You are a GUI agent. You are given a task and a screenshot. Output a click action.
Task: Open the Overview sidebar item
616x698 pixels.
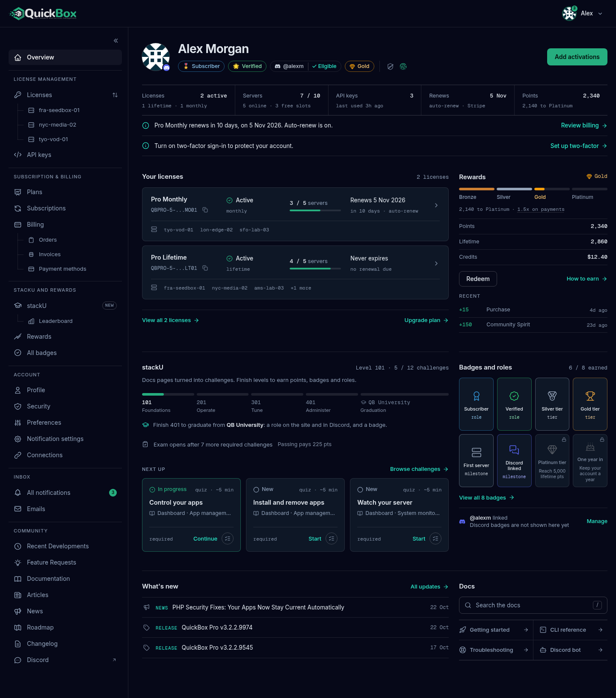click(65, 57)
